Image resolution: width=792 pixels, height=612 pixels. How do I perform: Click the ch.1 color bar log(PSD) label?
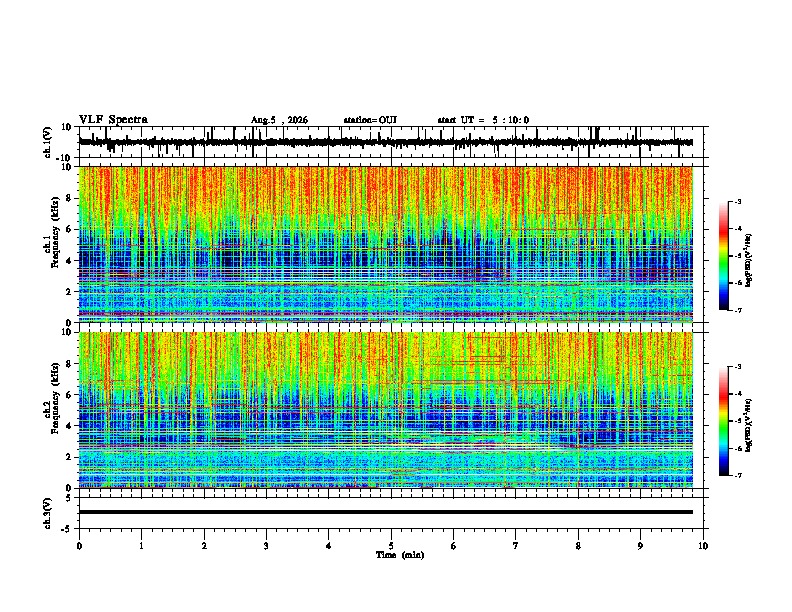tap(749, 260)
